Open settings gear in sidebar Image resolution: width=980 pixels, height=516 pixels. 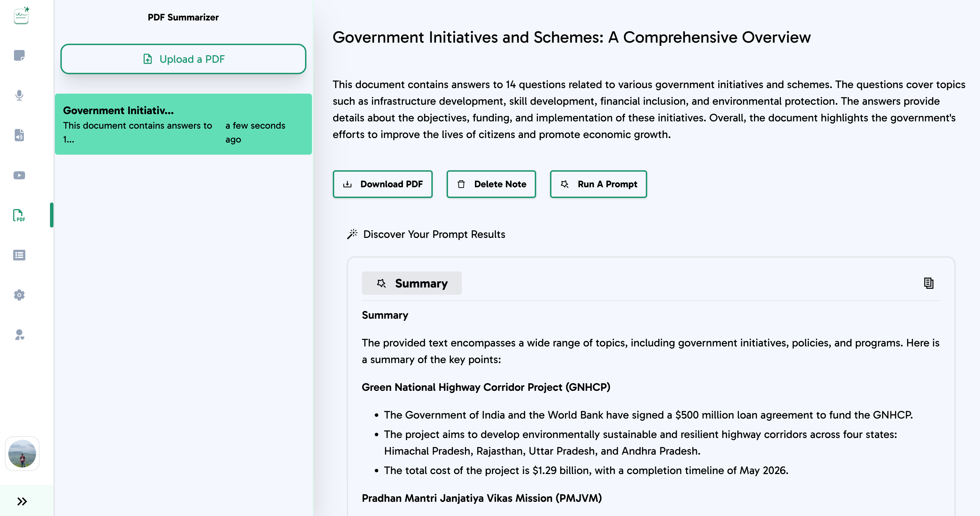(19, 295)
